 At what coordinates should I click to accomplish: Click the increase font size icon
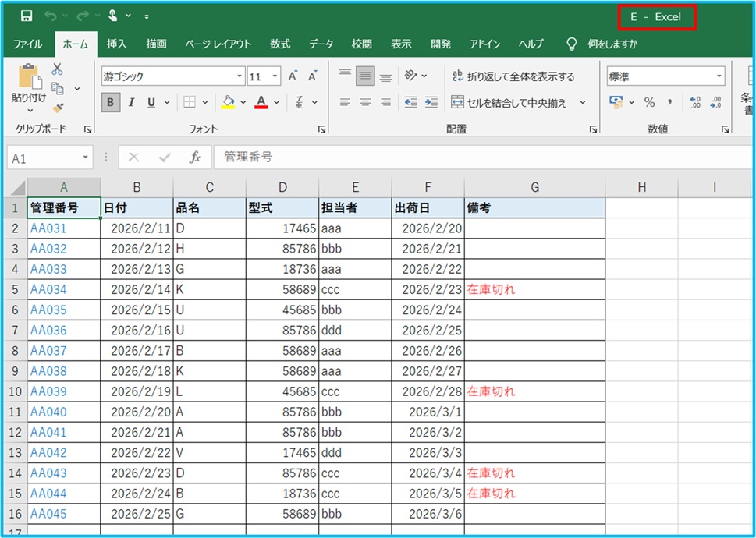(x=293, y=76)
